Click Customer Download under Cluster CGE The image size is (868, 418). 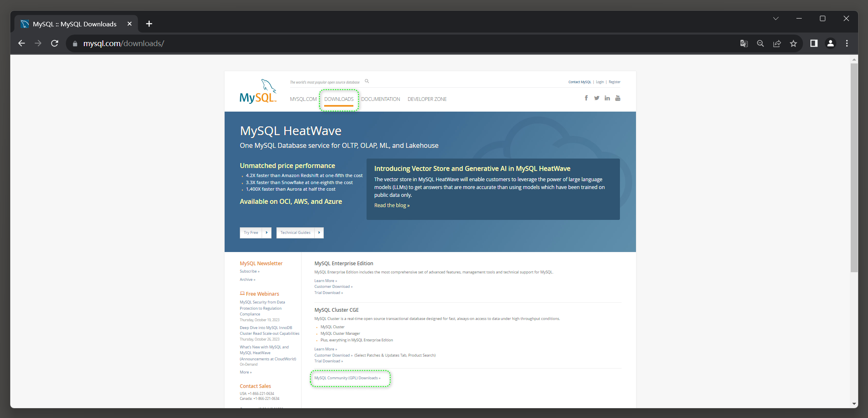point(333,355)
